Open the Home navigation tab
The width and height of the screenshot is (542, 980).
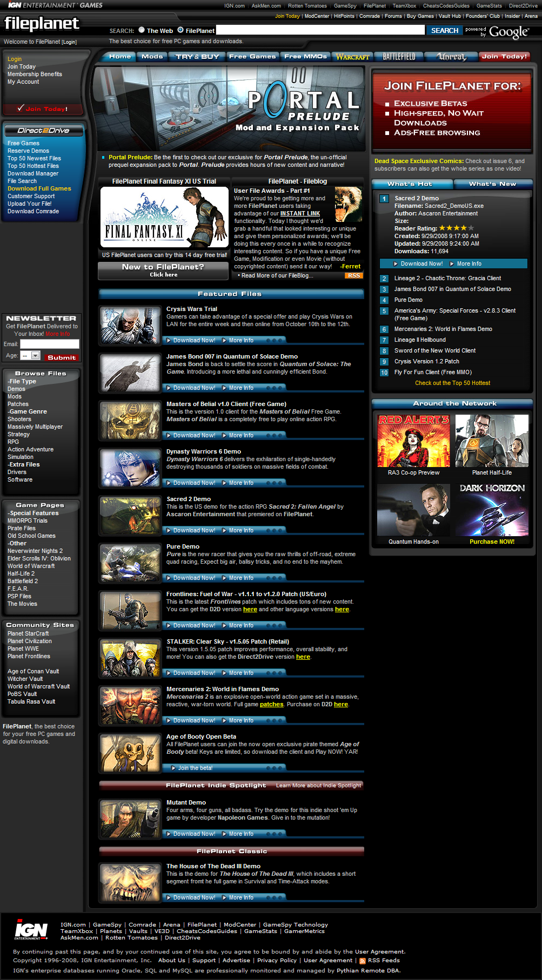(x=119, y=56)
